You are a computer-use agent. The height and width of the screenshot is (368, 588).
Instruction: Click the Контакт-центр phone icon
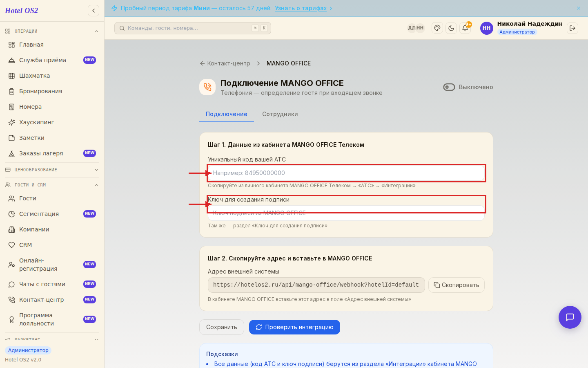coord(11,300)
